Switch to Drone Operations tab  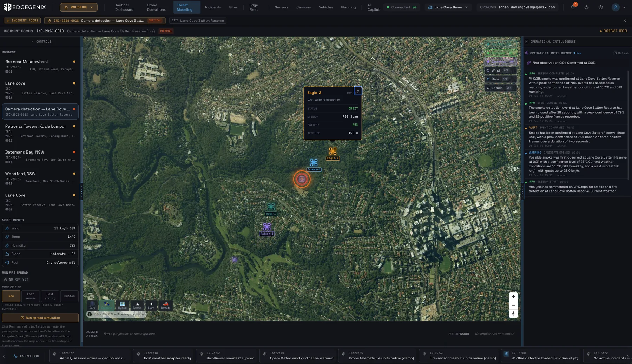point(156,7)
